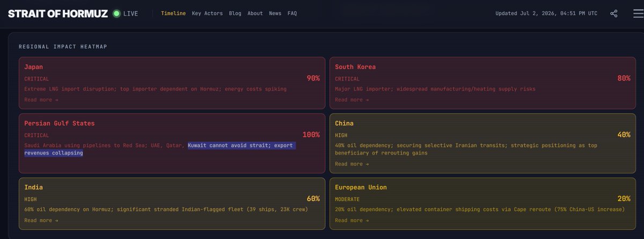The image size is (644, 239).
Task: Click the 60% value for India
Action: click(313, 199)
